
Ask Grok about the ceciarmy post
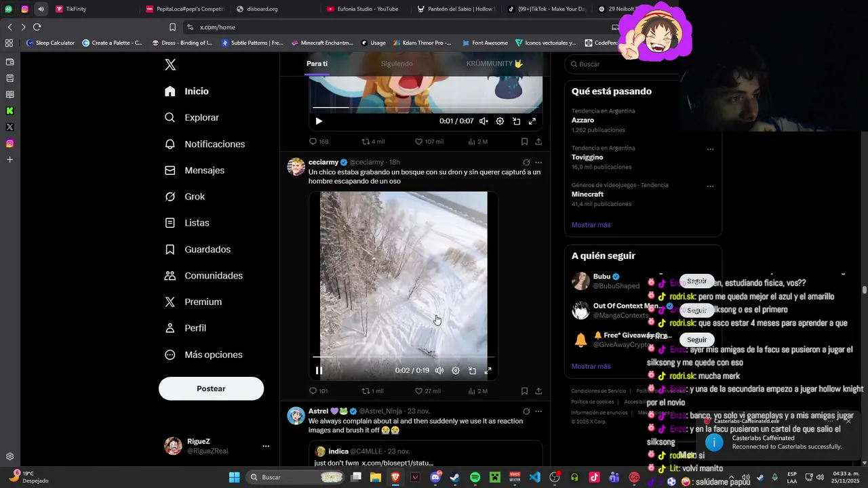[526, 163]
